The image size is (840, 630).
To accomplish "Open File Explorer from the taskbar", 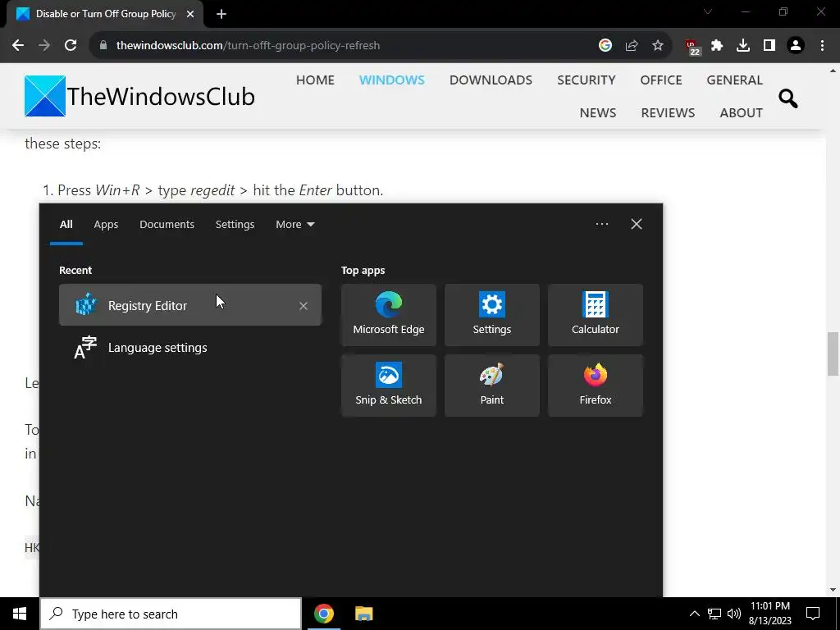I will [x=363, y=614].
